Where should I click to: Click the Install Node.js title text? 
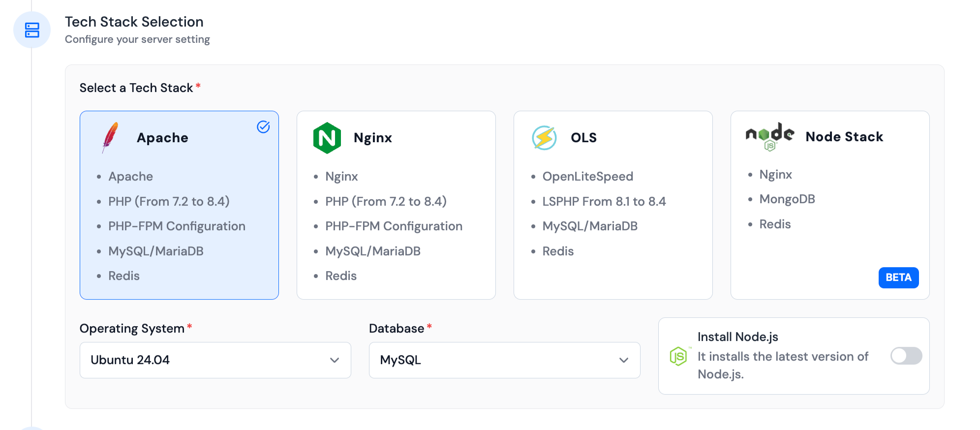click(738, 337)
